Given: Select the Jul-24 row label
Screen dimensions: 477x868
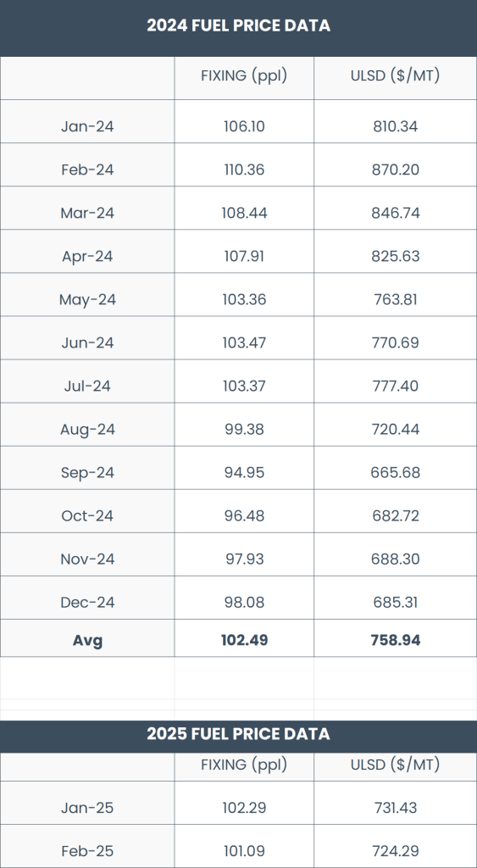Looking at the screenshot, I should click(x=87, y=386).
